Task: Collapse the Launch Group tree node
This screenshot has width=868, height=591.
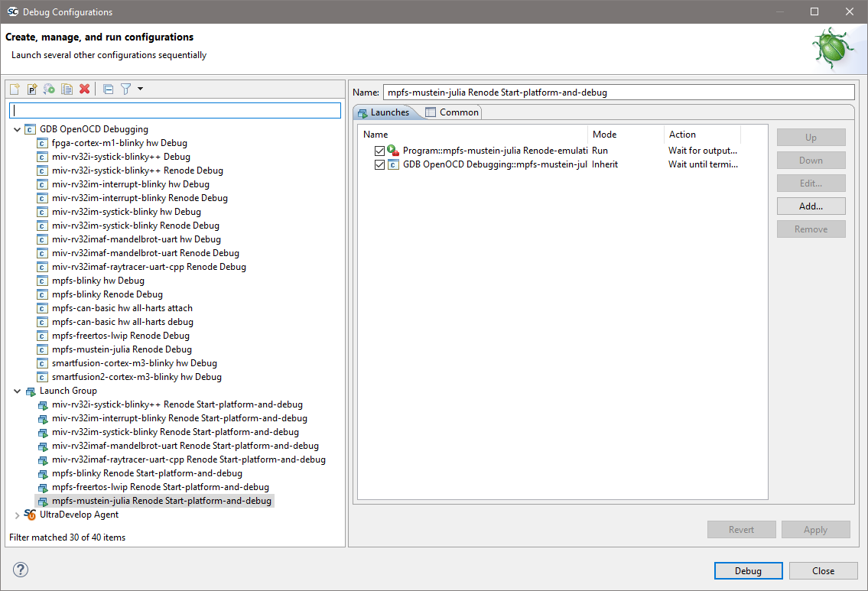Action: coord(17,391)
